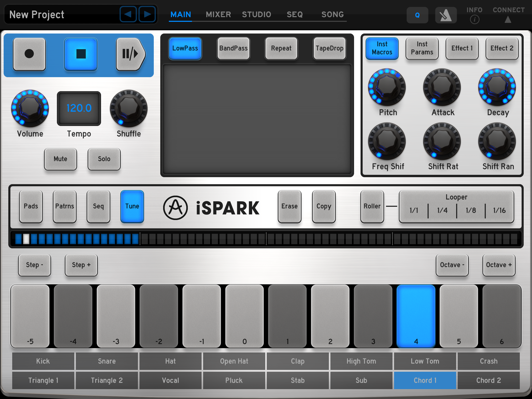Switch to Pads mode
This screenshot has height=399, width=532.
pyautogui.click(x=31, y=207)
